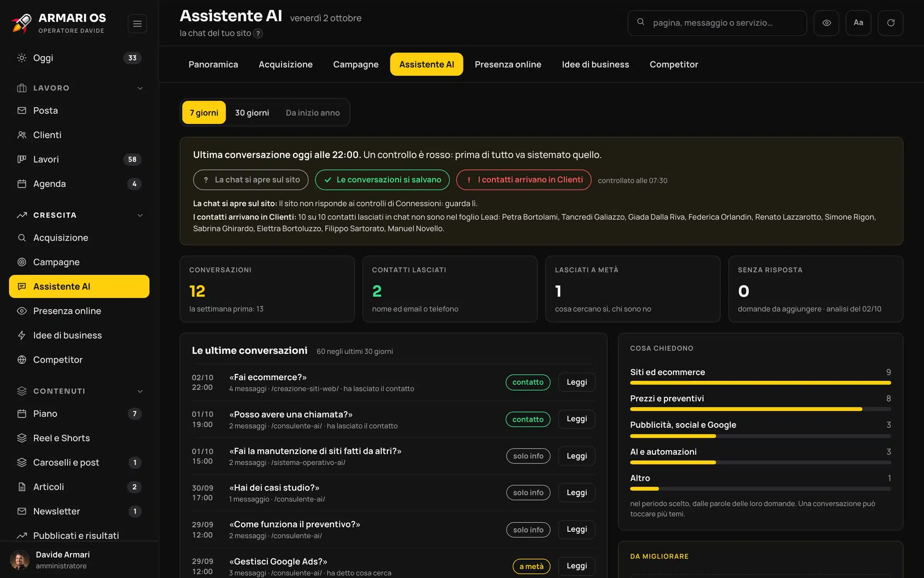Open the Conversazioni stat card showing 12
This screenshot has width=924, height=578.
(267, 289)
